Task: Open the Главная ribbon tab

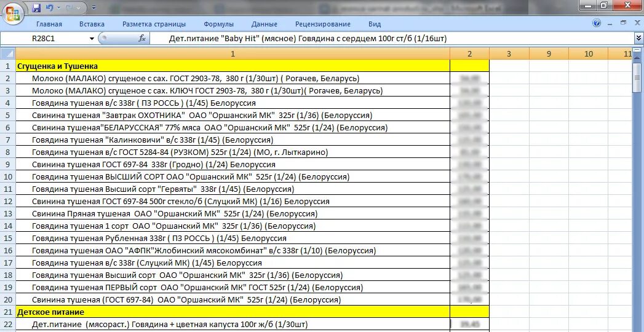Action: (49, 24)
